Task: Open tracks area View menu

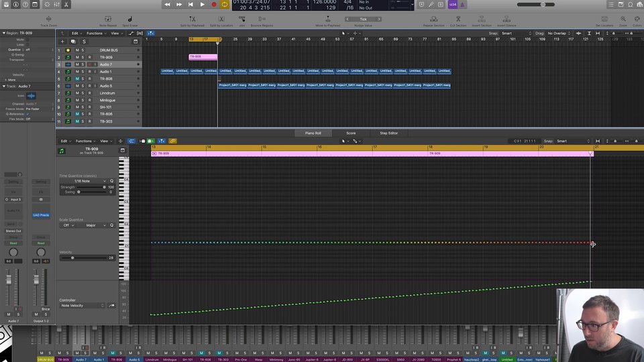Action: click(116, 34)
